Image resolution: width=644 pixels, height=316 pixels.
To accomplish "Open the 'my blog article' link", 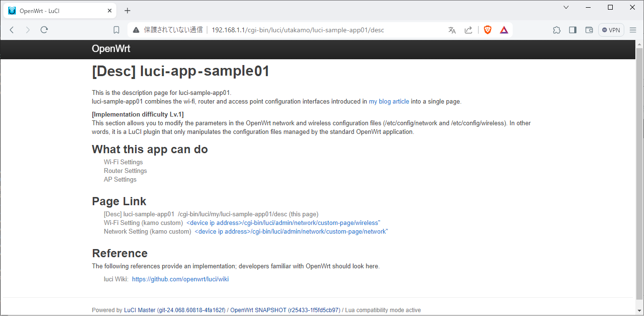I will point(389,101).
